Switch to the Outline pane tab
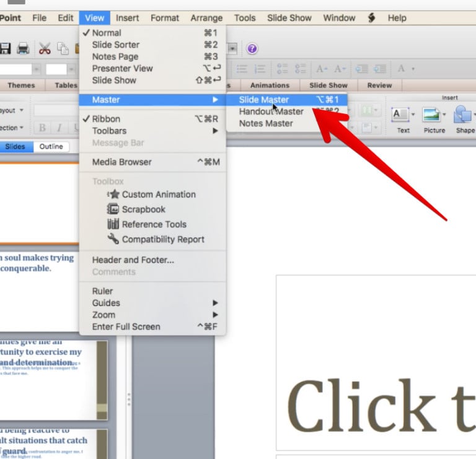 51,147
